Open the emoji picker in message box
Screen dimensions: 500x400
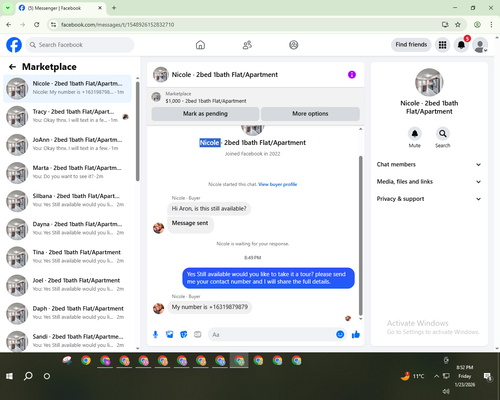[340, 334]
